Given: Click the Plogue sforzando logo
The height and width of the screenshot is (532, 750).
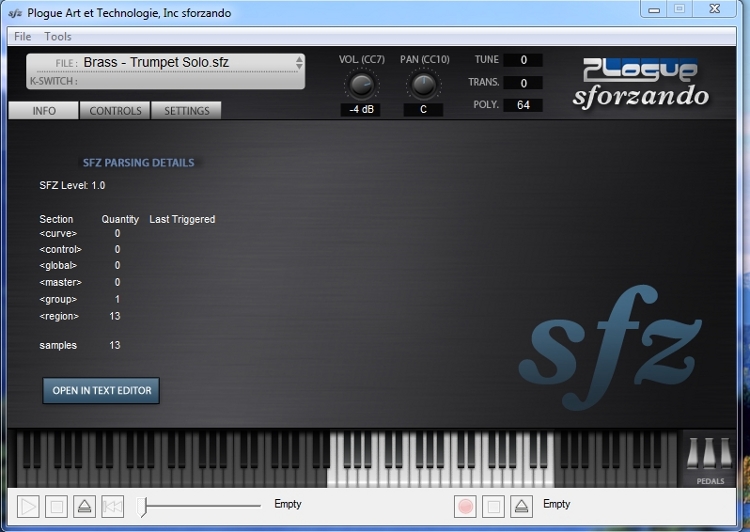Looking at the screenshot, I should tap(641, 83).
